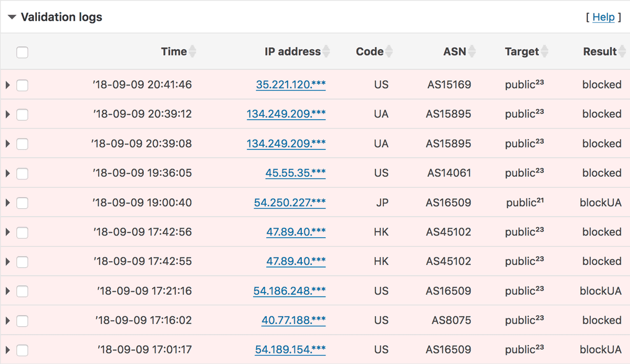This screenshot has height=364, width=630.
Task: Open IP link 45.55.35.***
Action: 296,173
